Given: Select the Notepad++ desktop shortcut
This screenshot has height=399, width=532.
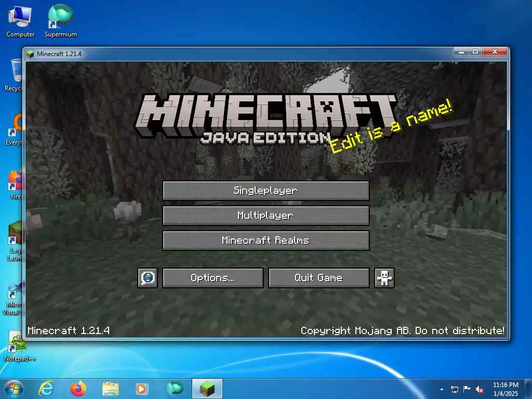Looking at the screenshot, I should point(19,345).
